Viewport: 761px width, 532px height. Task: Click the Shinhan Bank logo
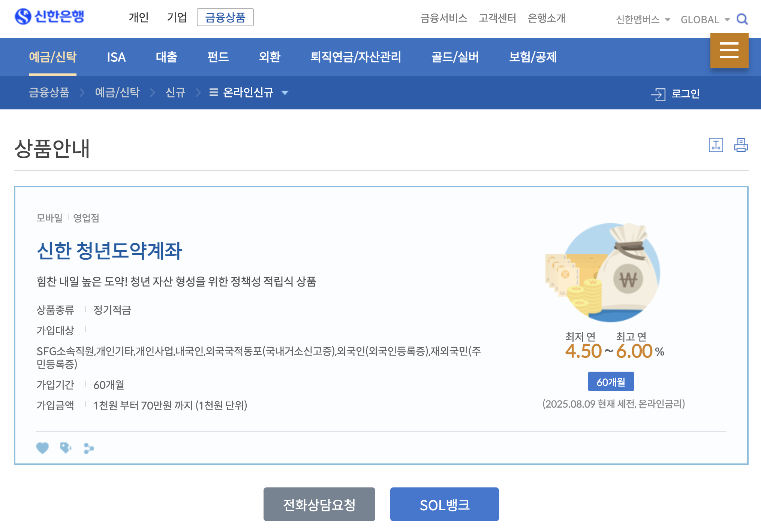coord(49,16)
